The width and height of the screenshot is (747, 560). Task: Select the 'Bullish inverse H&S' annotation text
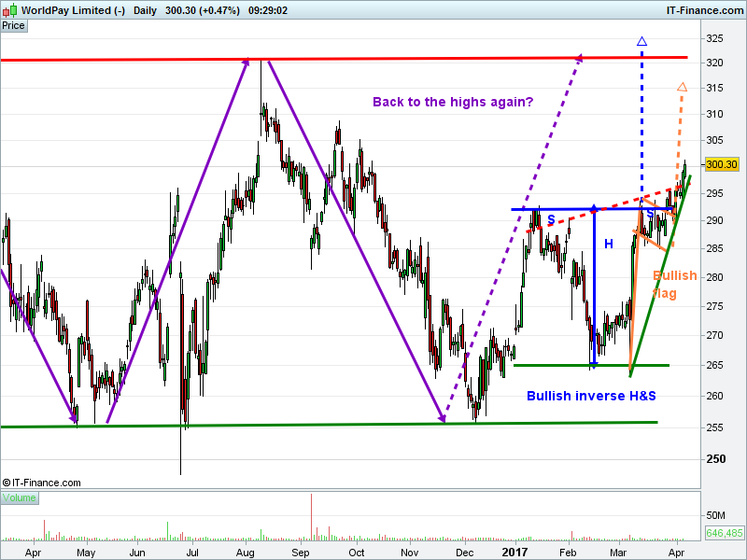tap(591, 396)
